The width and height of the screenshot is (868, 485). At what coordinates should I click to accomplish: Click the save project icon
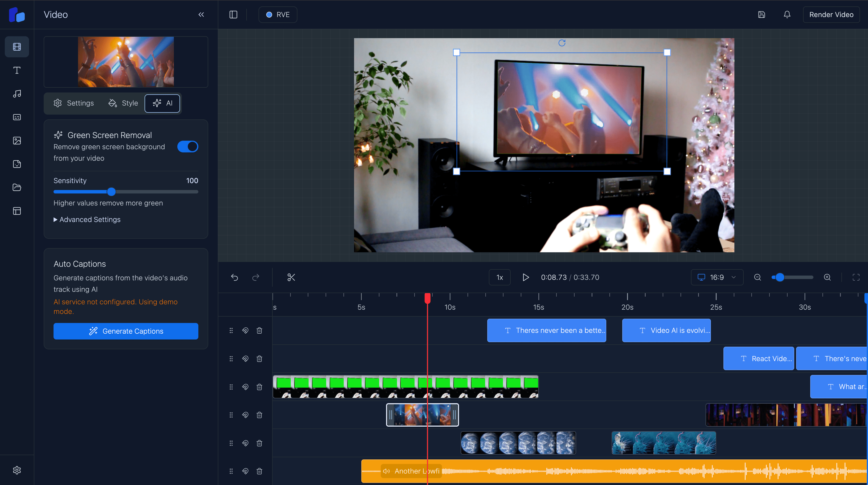[x=762, y=14]
